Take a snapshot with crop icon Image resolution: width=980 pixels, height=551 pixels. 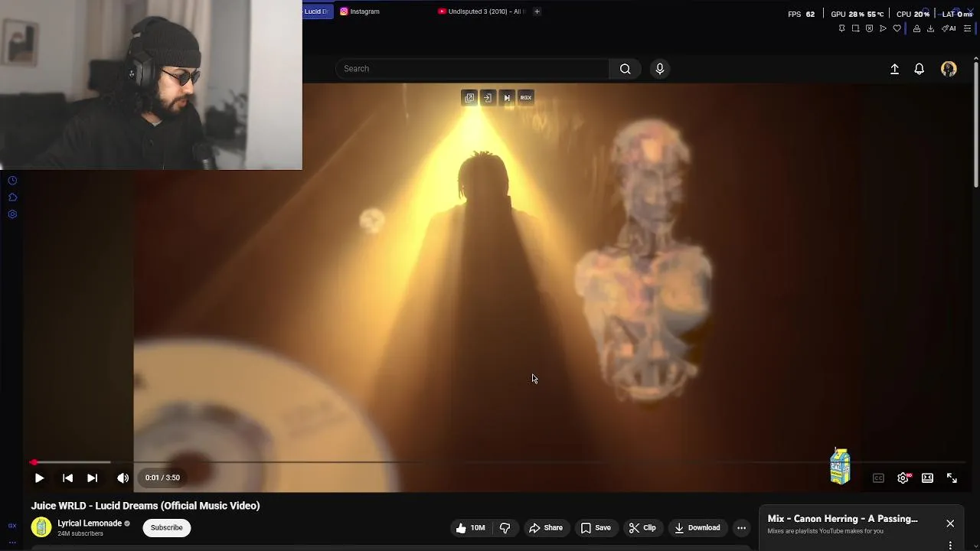tap(855, 28)
